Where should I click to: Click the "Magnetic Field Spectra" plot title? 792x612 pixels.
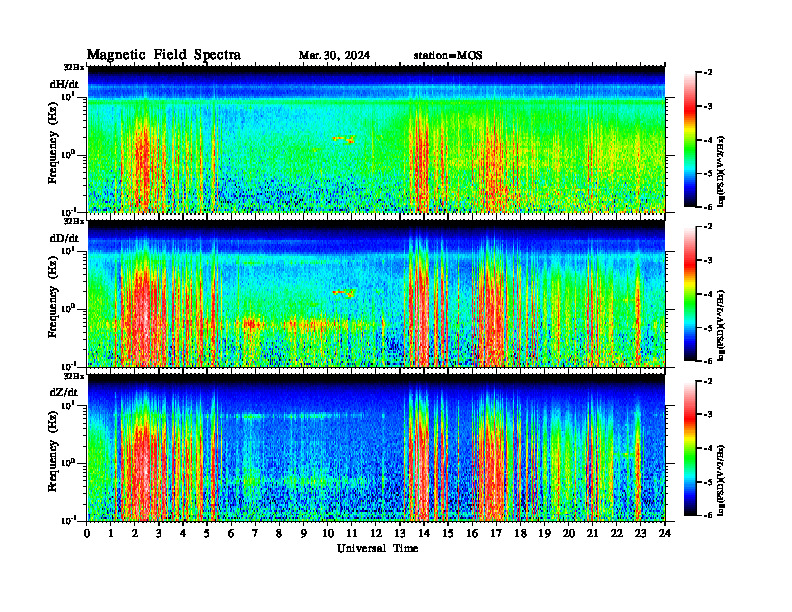pyautogui.click(x=164, y=55)
